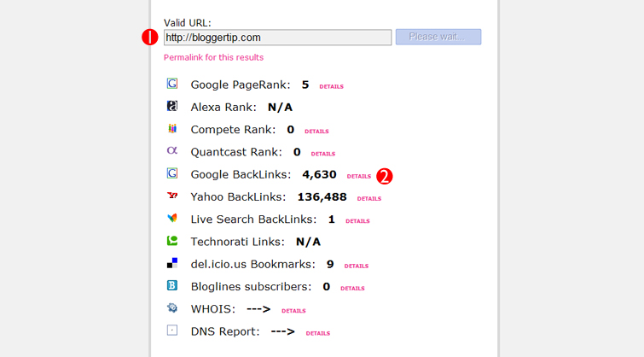The width and height of the screenshot is (644, 357).
Task: Click the Alexa Rank icon
Action: (x=172, y=107)
